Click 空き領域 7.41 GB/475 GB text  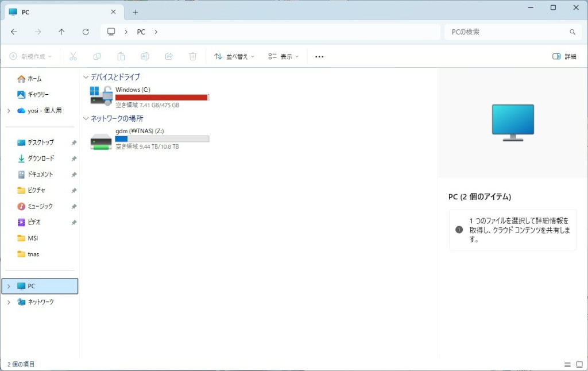pos(148,106)
